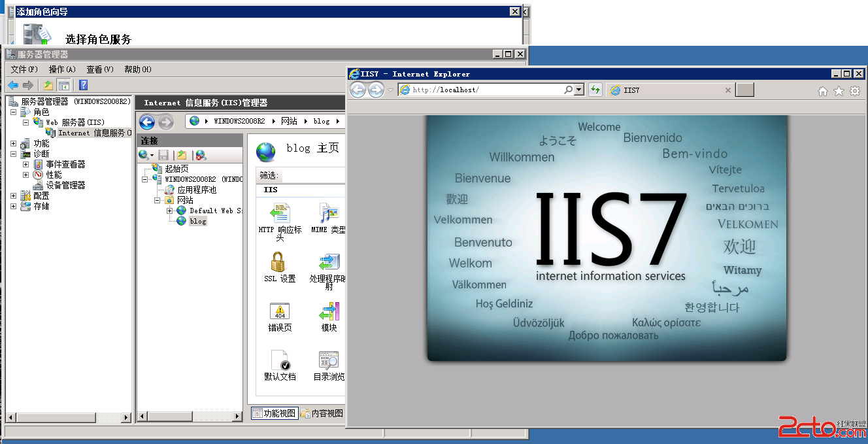Expand the 性能 node
Image resolution: width=868 pixels, height=444 pixels.
[x=26, y=175]
